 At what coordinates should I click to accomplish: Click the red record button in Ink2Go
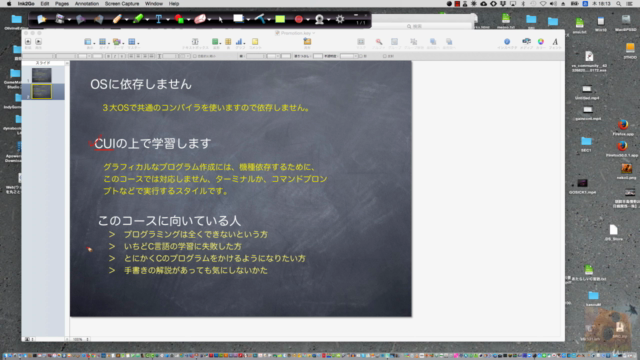pyautogui.click(x=298, y=19)
